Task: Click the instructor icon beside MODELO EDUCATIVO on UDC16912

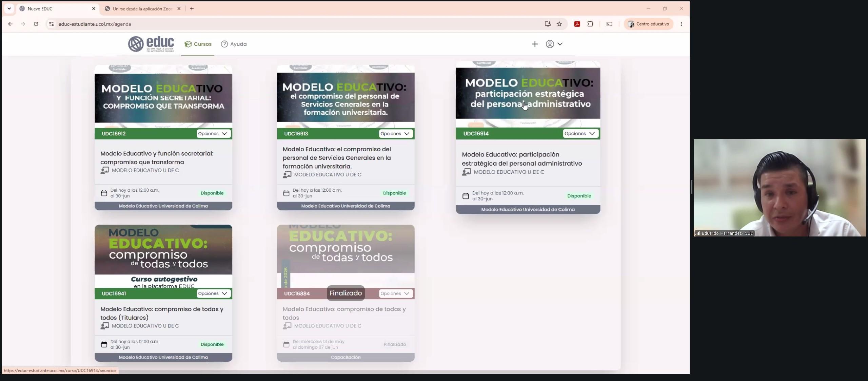Action: tap(105, 170)
